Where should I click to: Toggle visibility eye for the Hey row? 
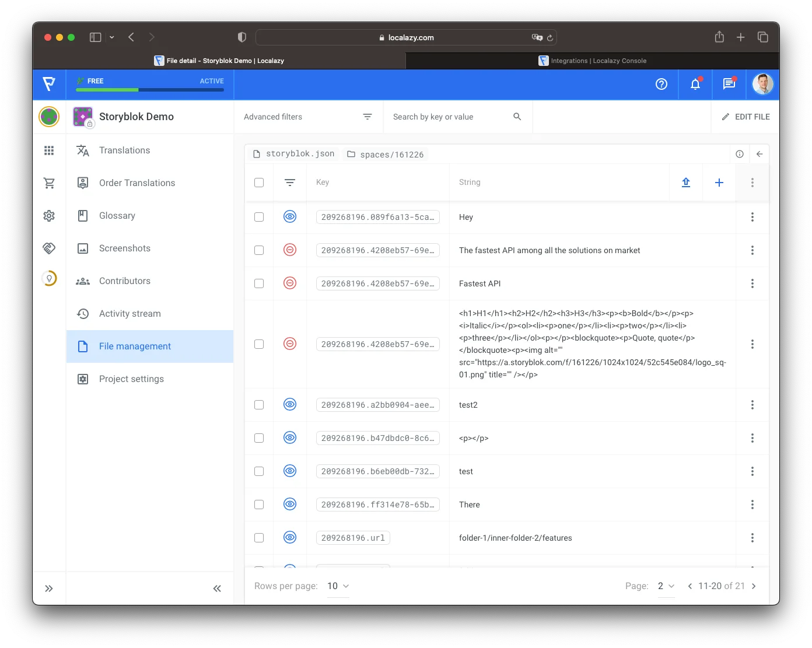point(290,216)
